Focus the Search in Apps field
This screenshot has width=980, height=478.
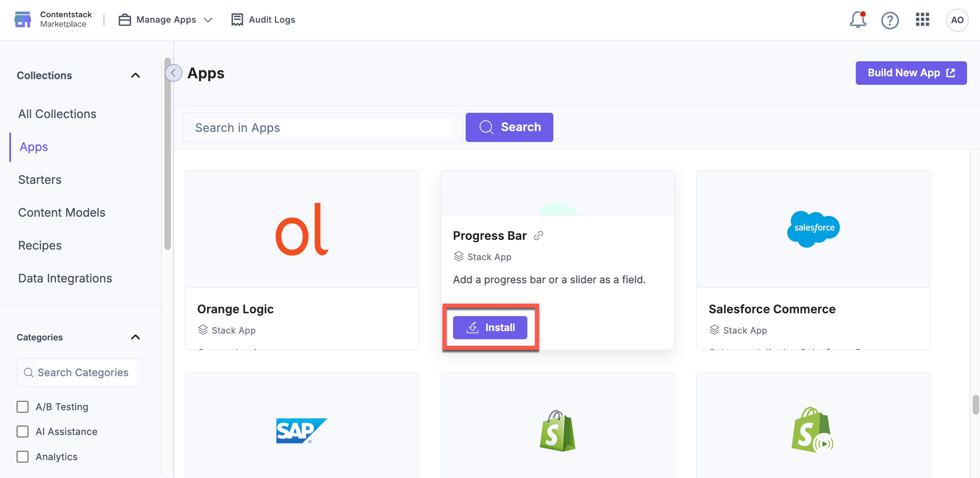pos(323,127)
